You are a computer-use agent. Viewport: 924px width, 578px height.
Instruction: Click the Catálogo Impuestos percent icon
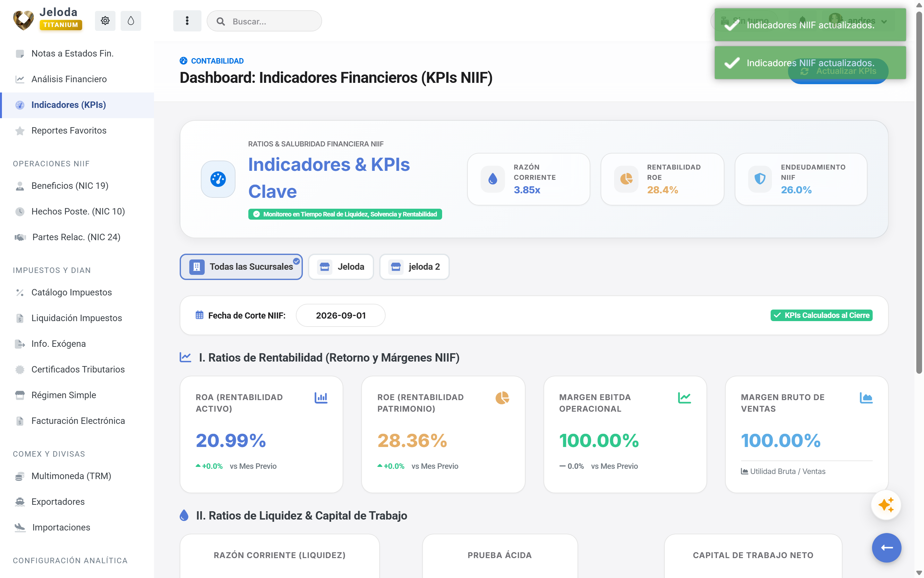point(20,293)
